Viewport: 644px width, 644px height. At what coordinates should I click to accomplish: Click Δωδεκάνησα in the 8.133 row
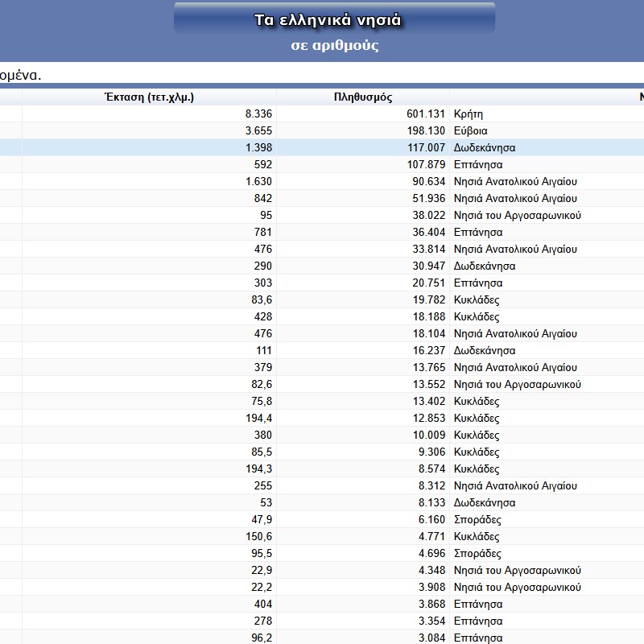[485, 502]
